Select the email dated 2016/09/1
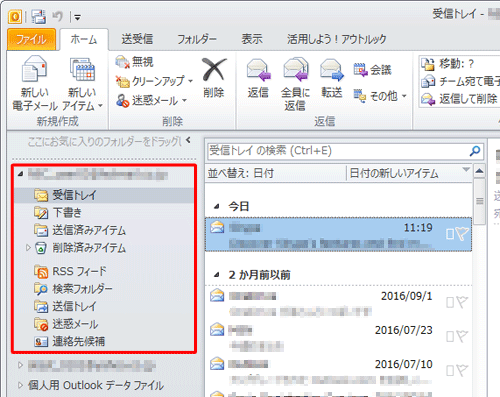This screenshot has height=397, width=500. (338, 303)
